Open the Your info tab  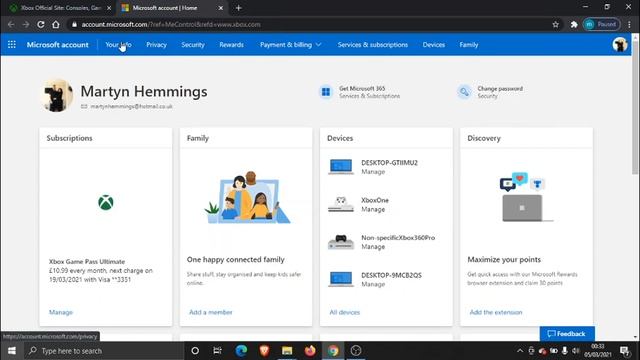(x=118, y=45)
